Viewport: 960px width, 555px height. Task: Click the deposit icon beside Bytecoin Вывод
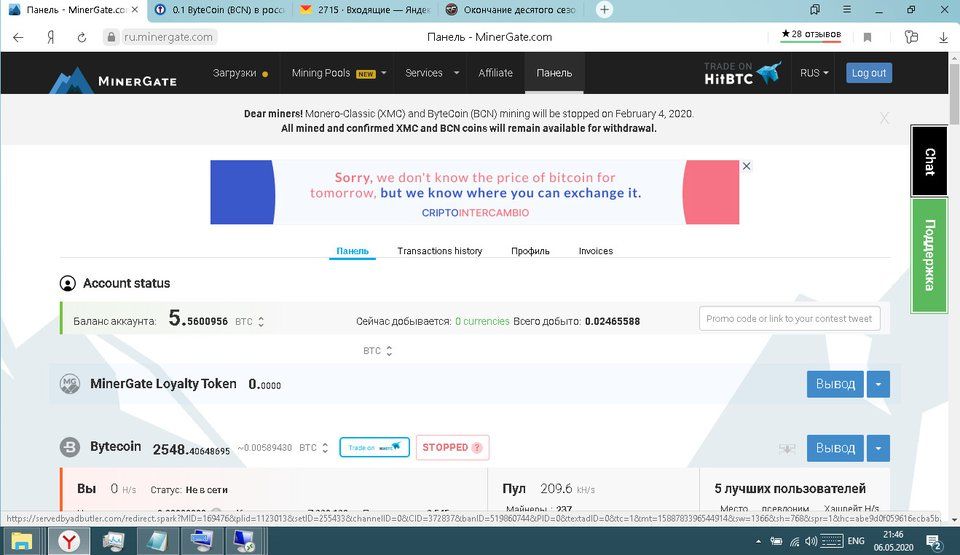tap(787, 448)
